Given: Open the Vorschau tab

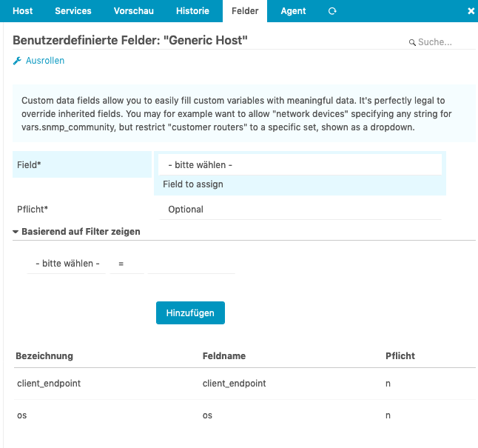Looking at the screenshot, I should 133,11.
